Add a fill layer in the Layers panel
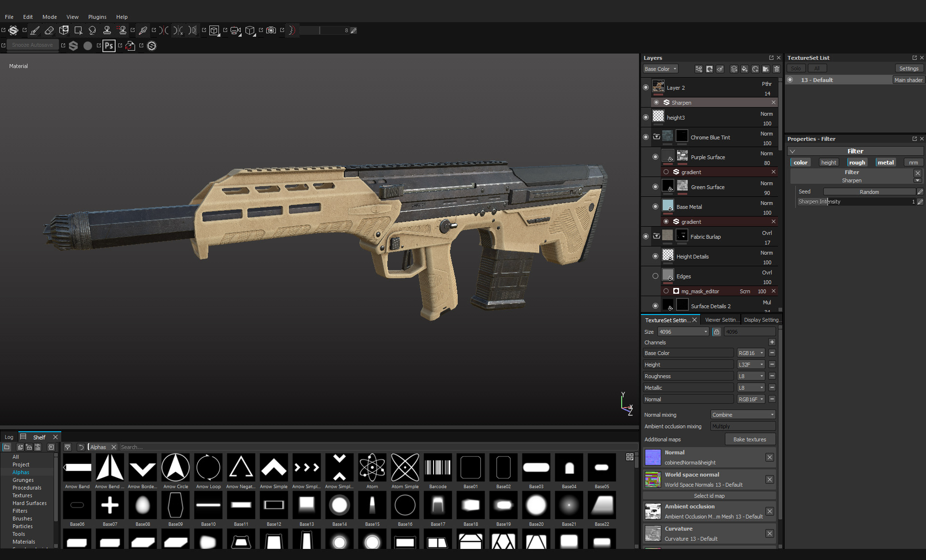Image resolution: width=926 pixels, height=560 pixels. click(745, 69)
